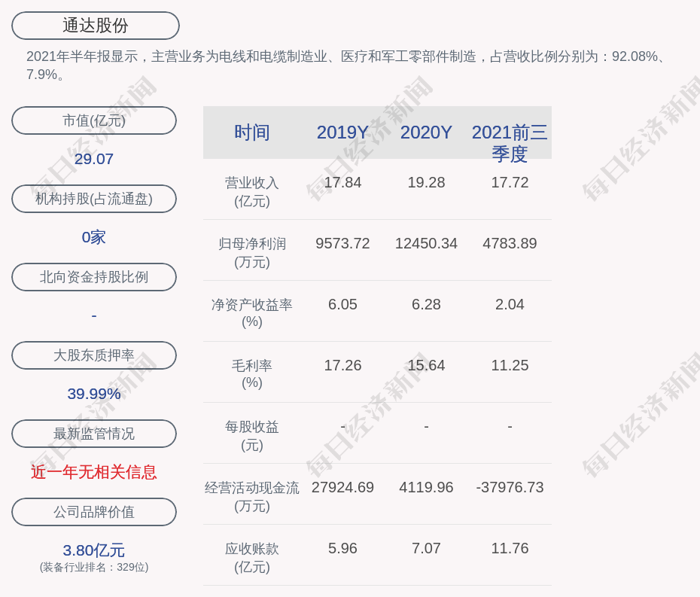Open the 北向资金持股比例 label
The width and height of the screenshot is (700, 597).
pyautogui.click(x=94, y=277)
